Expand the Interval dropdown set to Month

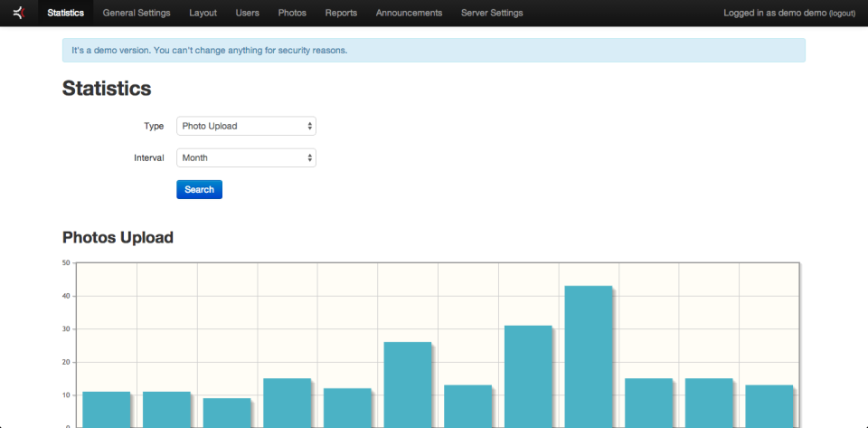pos(246,157)
